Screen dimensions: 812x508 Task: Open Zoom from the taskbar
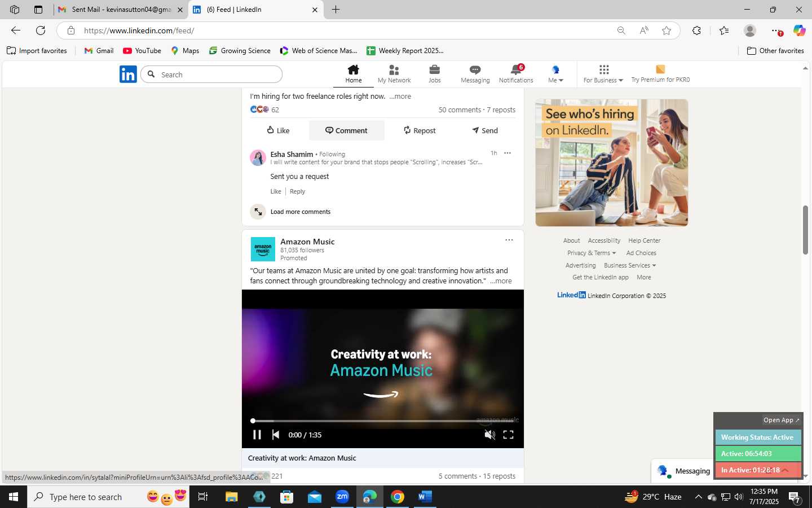pyautogui.click(x=342, y=497)
